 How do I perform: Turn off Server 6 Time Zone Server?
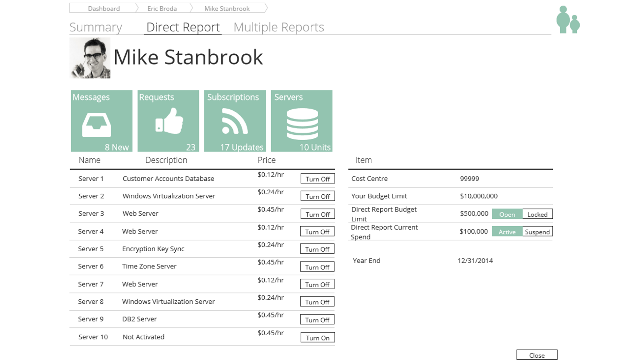pos(317,267)
